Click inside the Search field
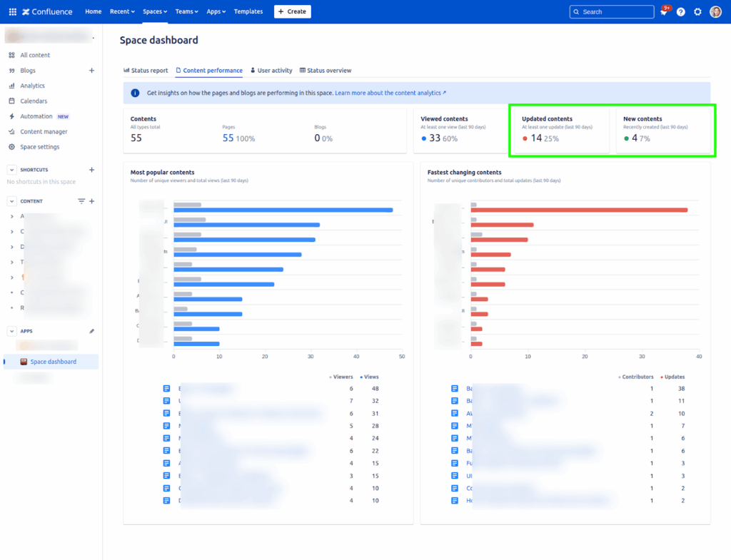731x560 pixels. tap(612, 11)
